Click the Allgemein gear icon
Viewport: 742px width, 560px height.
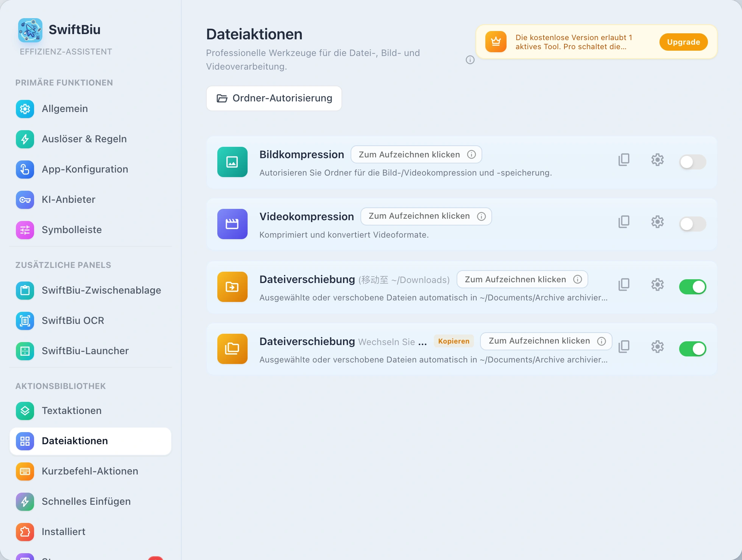click(25, 109)
